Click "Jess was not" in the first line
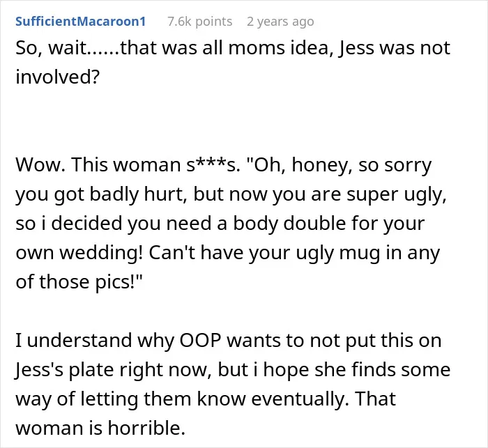Image resolution: width=488 pixels, height=448 pixels. pos(395,48)
